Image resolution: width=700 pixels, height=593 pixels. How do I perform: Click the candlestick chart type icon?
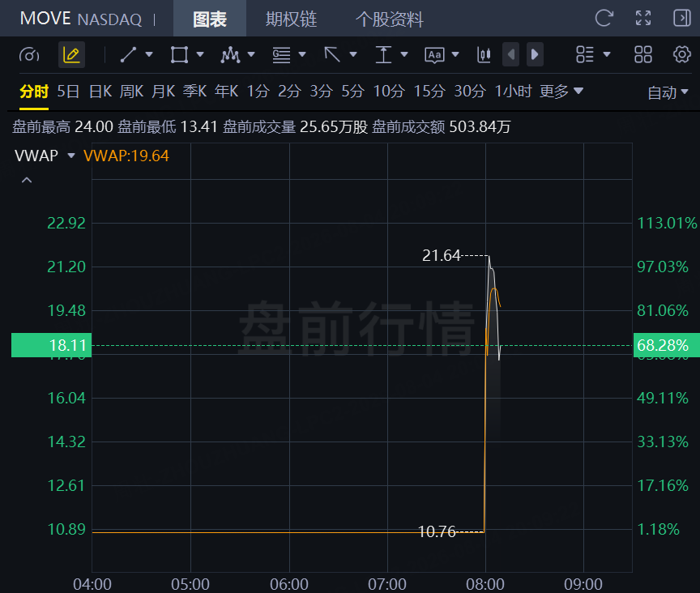484,55
